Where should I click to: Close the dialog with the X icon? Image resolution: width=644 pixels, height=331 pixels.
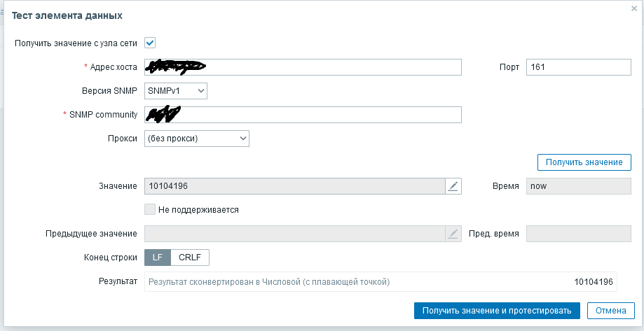(634, 8)
